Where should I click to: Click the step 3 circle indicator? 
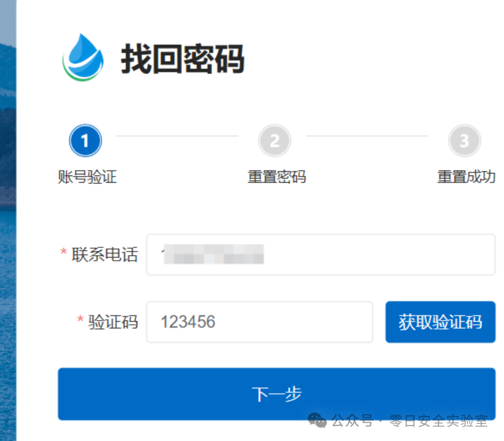(x=464, y=140)
